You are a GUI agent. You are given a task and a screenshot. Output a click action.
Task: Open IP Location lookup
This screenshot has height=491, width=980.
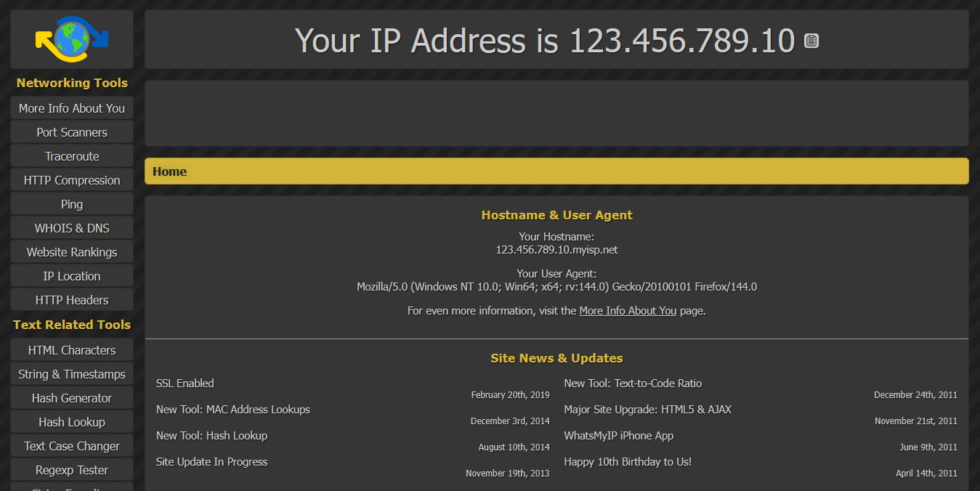click(x=72, y=276)
